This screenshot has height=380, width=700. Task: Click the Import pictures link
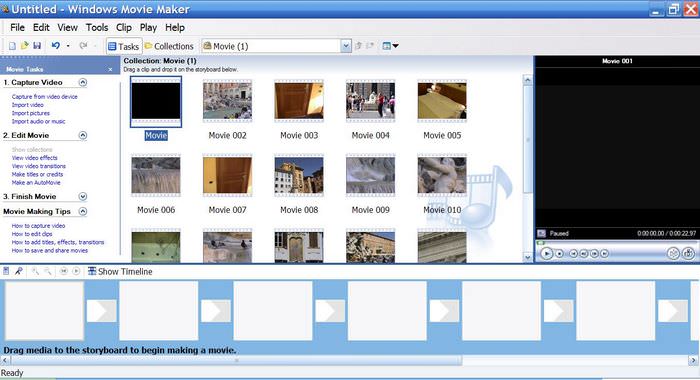click(31, 113)
